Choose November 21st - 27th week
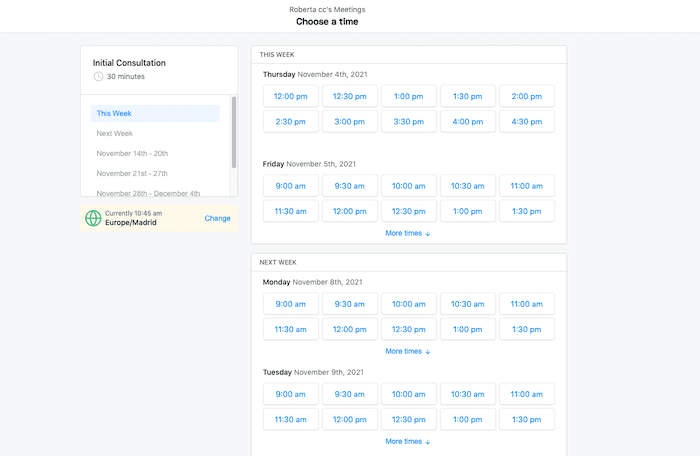 tap(132, 174)
